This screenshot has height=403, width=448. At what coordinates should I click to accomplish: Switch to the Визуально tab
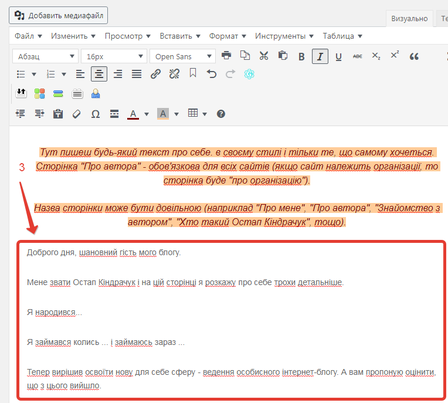pyautogui.click(x=409, y=19)
